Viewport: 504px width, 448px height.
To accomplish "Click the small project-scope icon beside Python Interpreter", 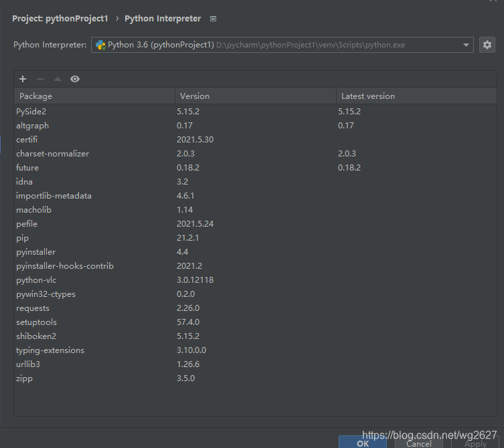I will tap(213, 19).
